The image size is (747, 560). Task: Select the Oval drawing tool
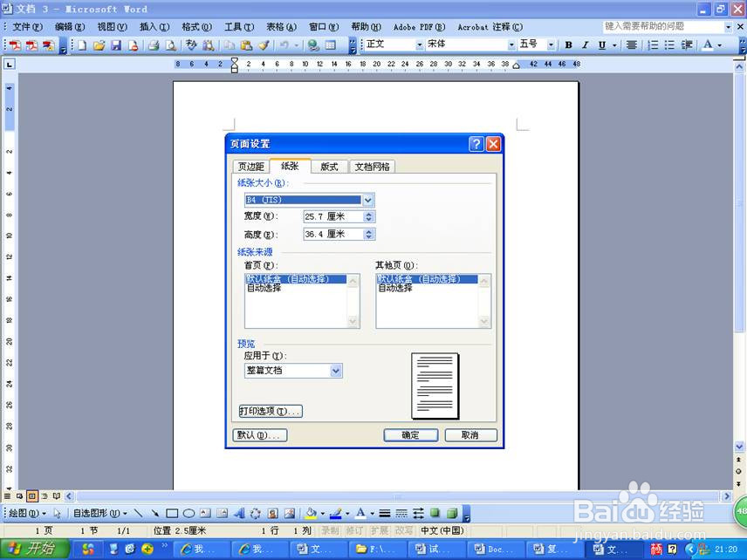[188, 513]
